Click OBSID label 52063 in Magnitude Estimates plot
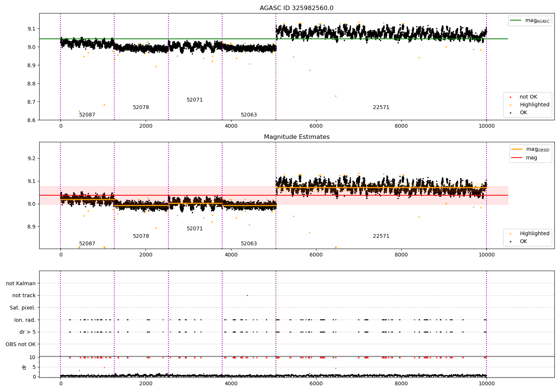The height and width of the screenshot is (392, 560). click(249, 244)
